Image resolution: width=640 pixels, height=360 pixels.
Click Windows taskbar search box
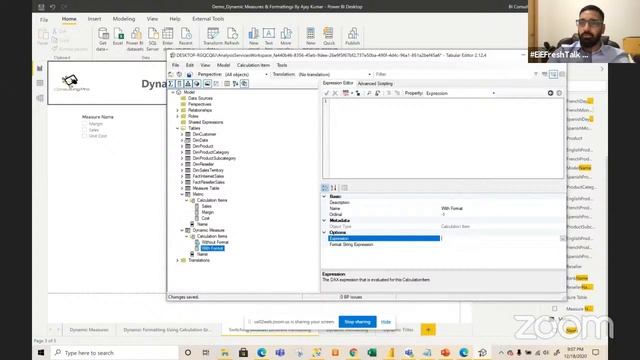(x=115, y=352)
